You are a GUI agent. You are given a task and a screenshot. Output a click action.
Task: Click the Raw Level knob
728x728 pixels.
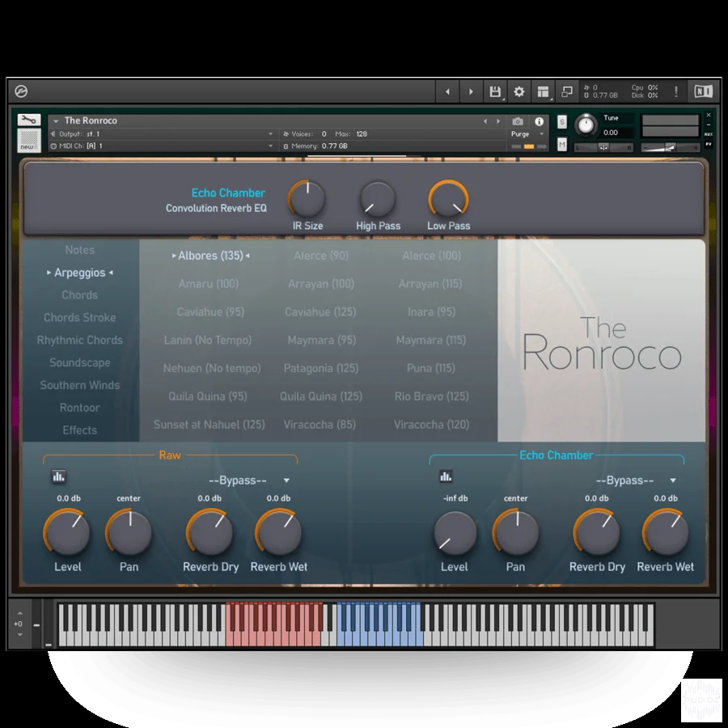point(67,532)
